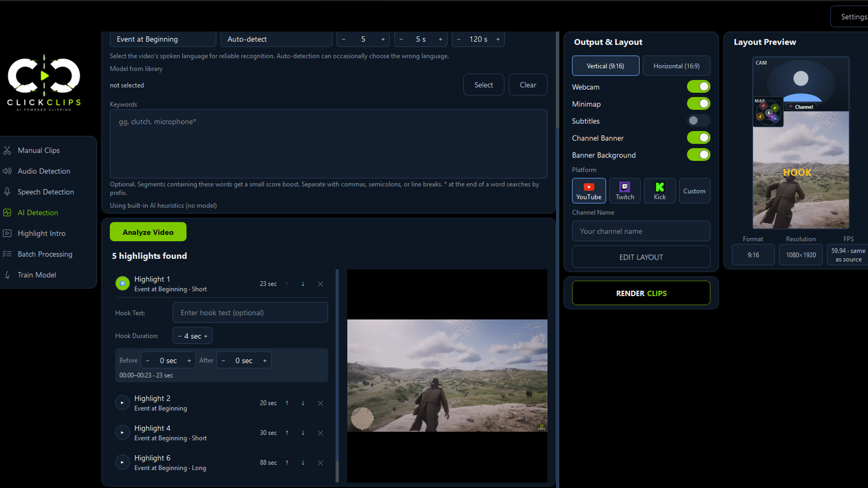Screen dimensions: 868x488
Task: Decrease the Before padding seconds
Action: (x=147, y=361)
